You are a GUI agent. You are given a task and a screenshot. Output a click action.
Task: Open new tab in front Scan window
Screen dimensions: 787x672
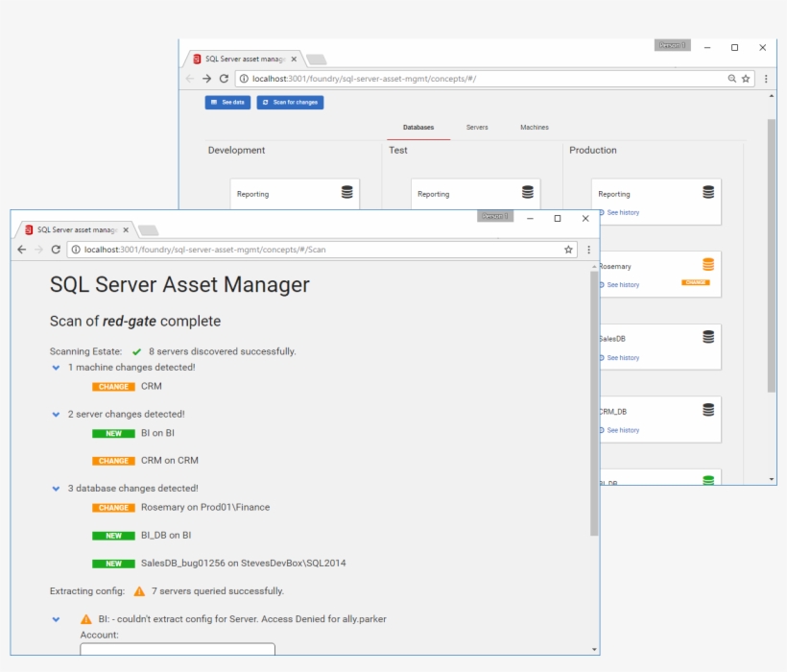[149, 230]
